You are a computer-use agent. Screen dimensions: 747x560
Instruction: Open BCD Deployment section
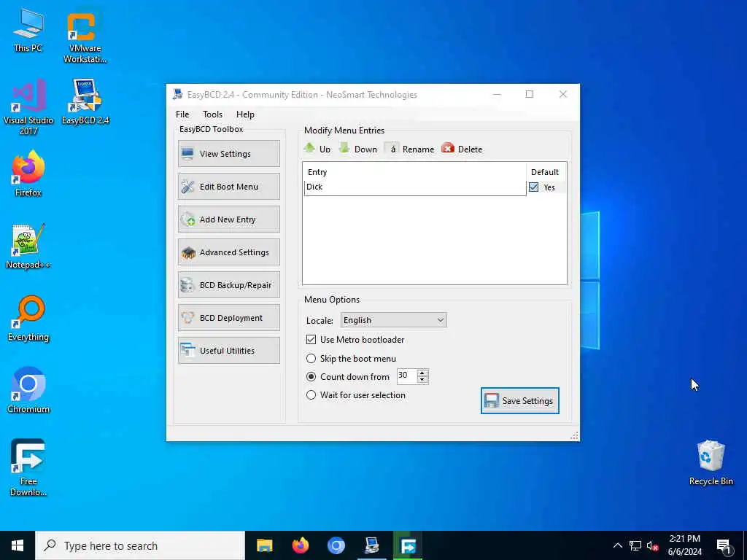pyautogui.click(x=228, y=318)
